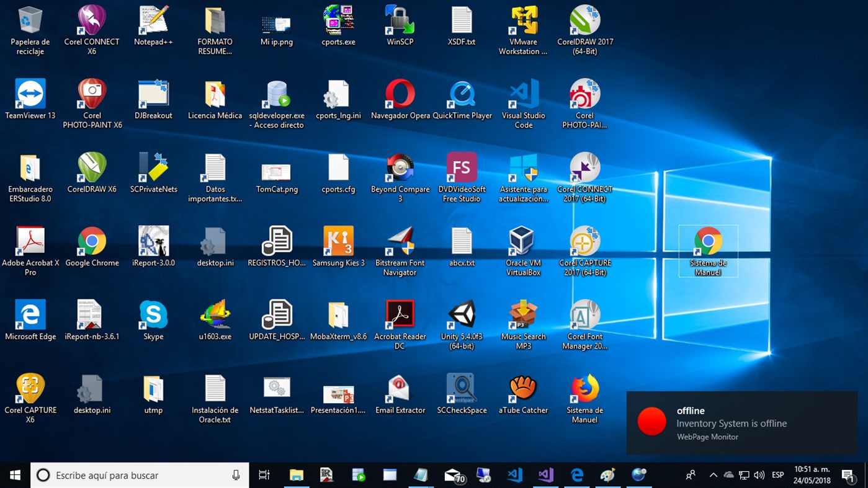This screenshot has width=868, height=488.
Task: Select the Chrome Sistema de Manuel shortcut
Action: click(x=708, y=251)
